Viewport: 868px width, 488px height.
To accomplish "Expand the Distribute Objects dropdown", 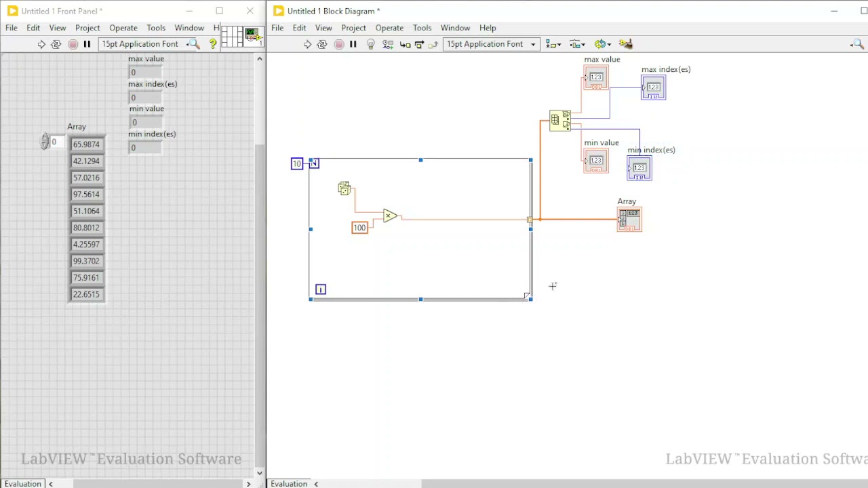I will (577, 44).
